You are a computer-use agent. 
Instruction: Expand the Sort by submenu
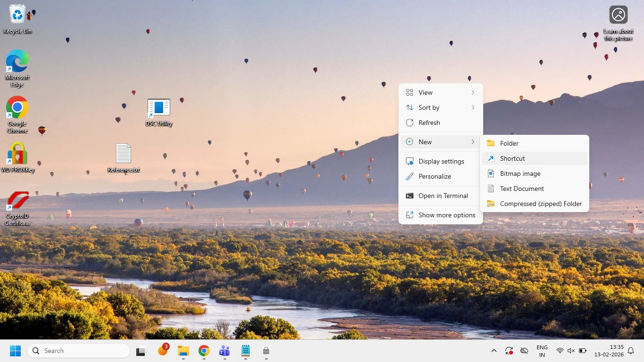click(x=440, y=107)
